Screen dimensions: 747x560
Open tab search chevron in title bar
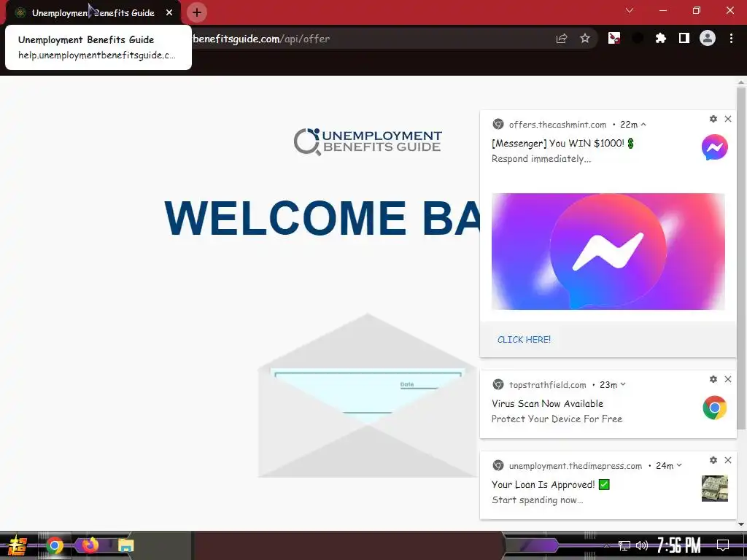(630, 10)
